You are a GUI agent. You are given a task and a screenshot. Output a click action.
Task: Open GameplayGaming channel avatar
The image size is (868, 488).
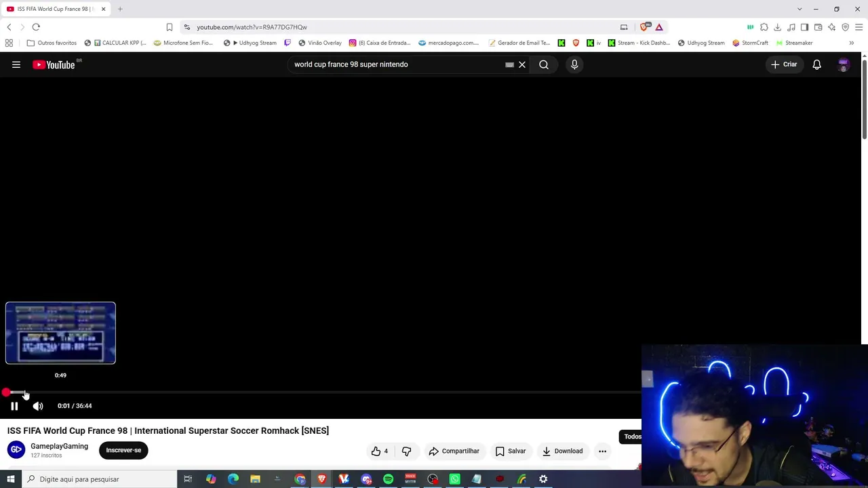[x=16, y=449]
